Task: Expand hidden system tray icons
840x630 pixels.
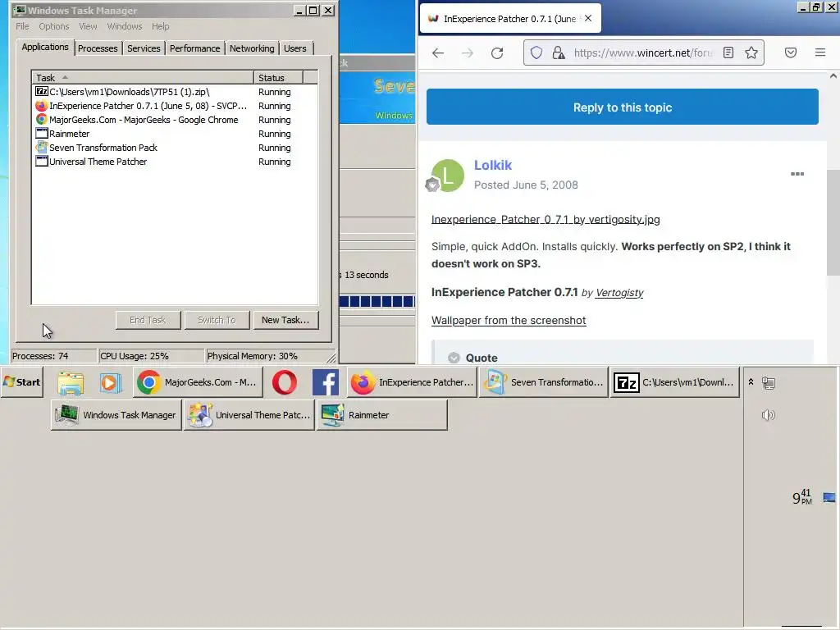Action: [751, 382]
